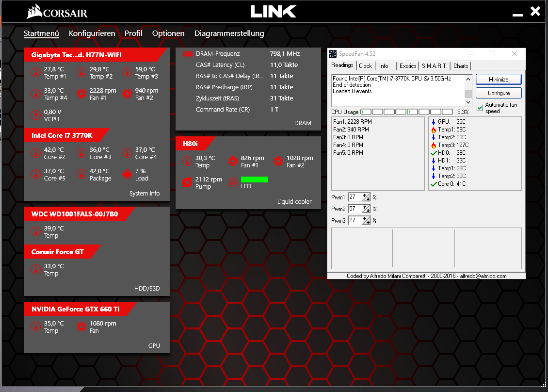Click the SpeedFan title bar app icon
Viewport: 548px width, 392px height.
click(x=333, y=54)
